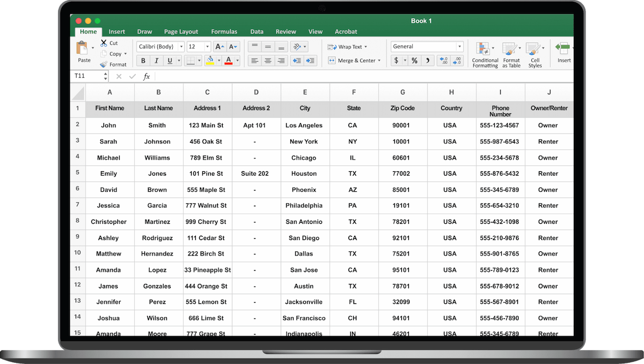Click the Paste clipboard icon
The width and height of the screenshot is (644, 364).
click(82, 48)
